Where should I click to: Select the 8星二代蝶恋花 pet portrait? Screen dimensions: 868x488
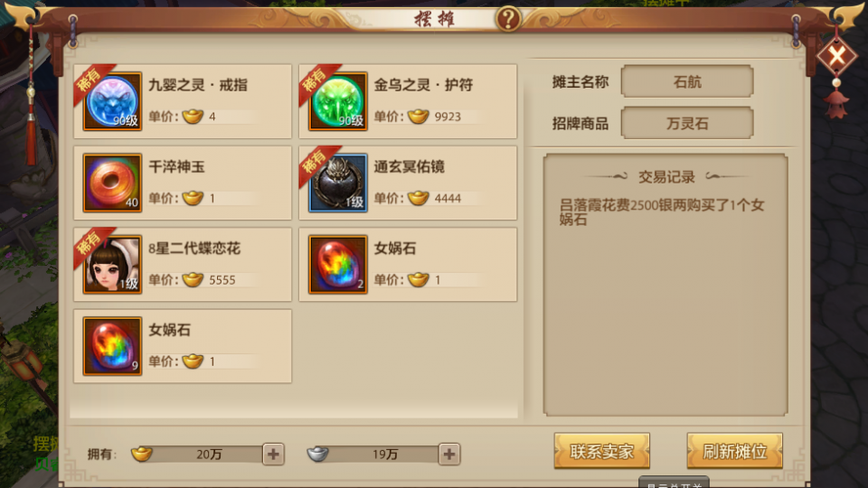tap(112, 265)
